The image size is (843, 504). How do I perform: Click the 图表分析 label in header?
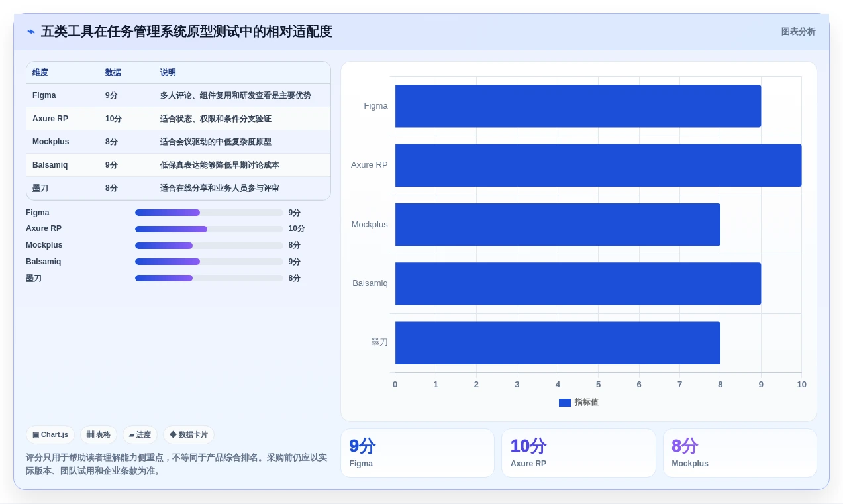798,32
